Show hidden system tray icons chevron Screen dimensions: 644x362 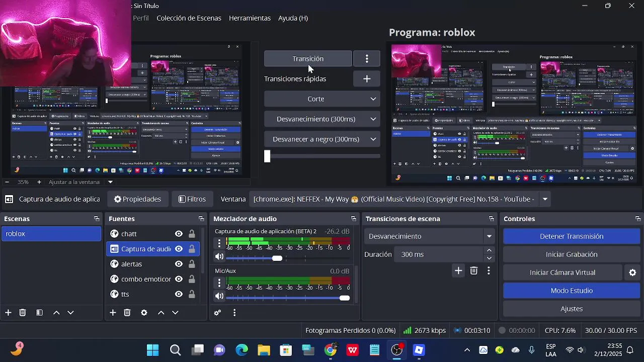click(467, 350)
